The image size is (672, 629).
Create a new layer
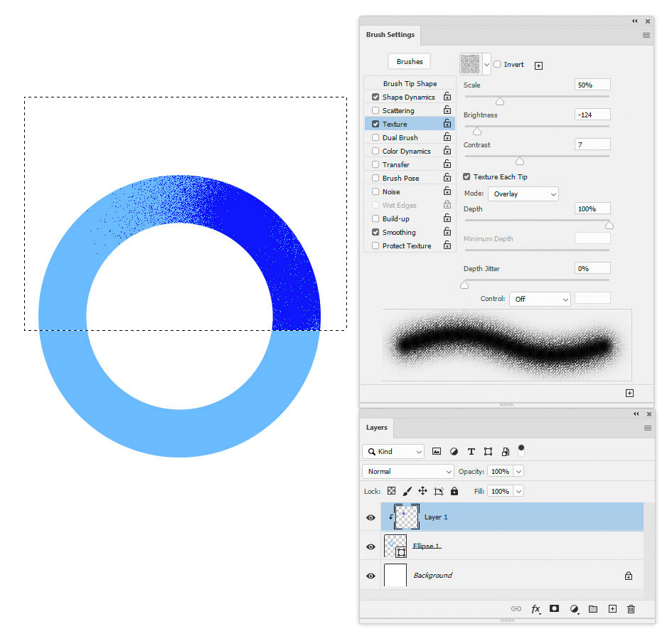(x=612, y=609)
